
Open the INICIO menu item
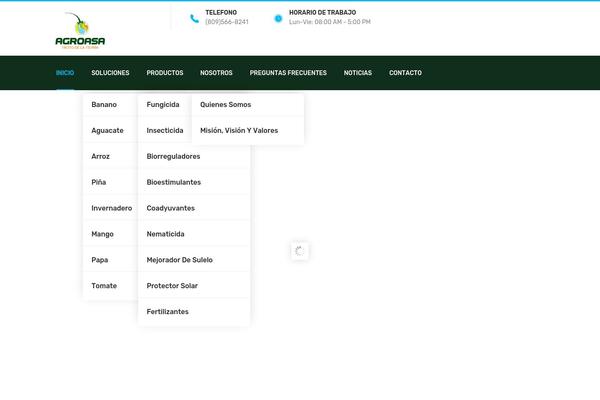click(65, 73)
